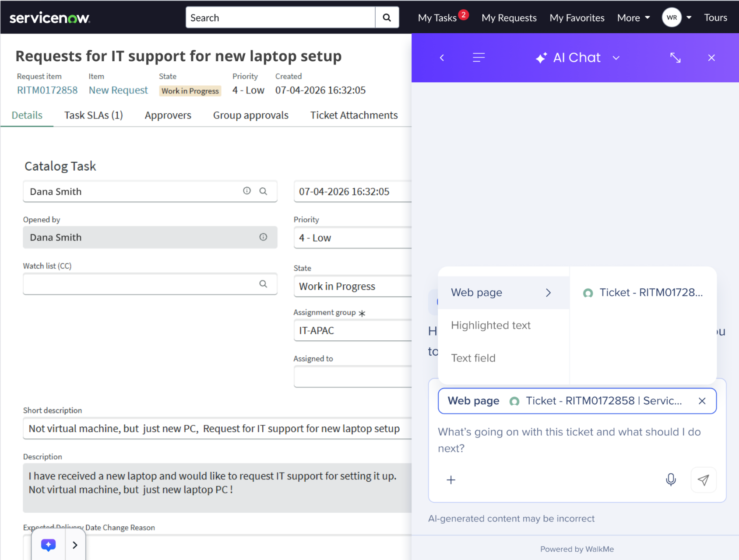This screenshot has height=560, width=739.
Task: Click the Powered by WalkMe text
Action: 577,549
